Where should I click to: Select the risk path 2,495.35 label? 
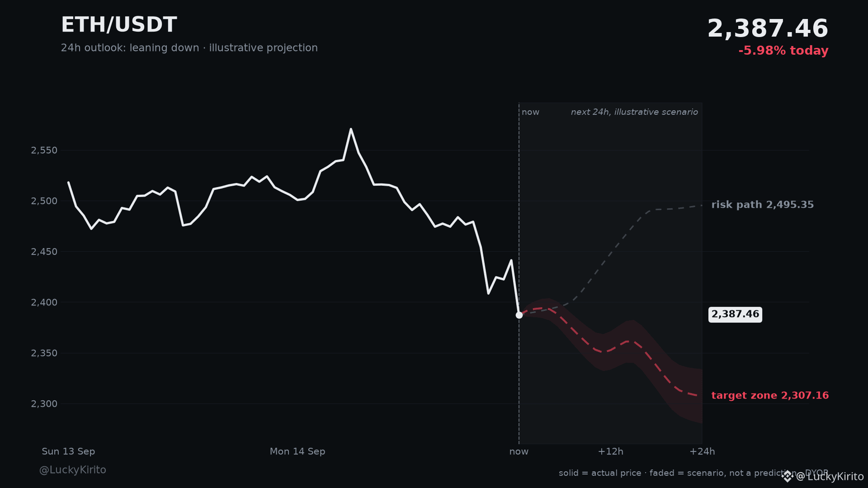[762, 205]
